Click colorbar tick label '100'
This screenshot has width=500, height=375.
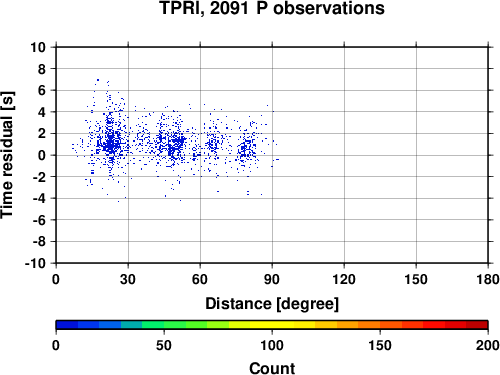tap(272, 345)
